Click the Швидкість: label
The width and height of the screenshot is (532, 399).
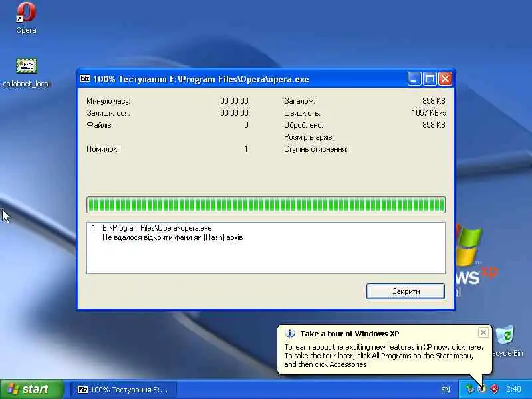302,113
